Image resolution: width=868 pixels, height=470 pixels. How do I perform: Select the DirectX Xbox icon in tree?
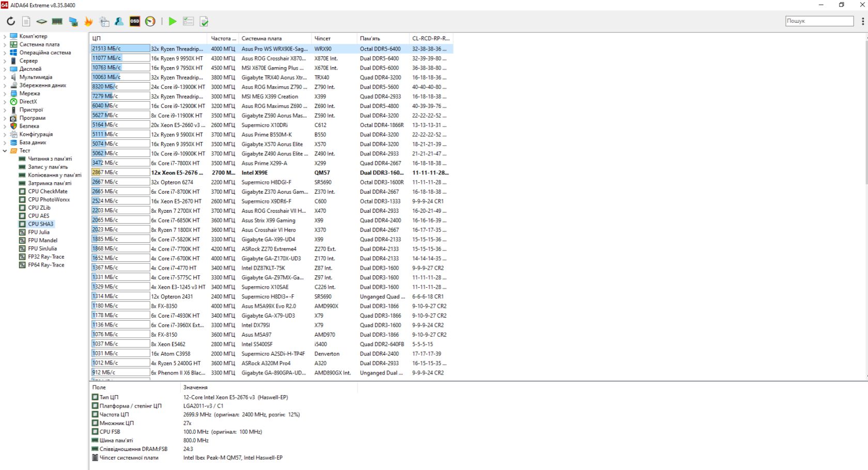coord(14,102)
